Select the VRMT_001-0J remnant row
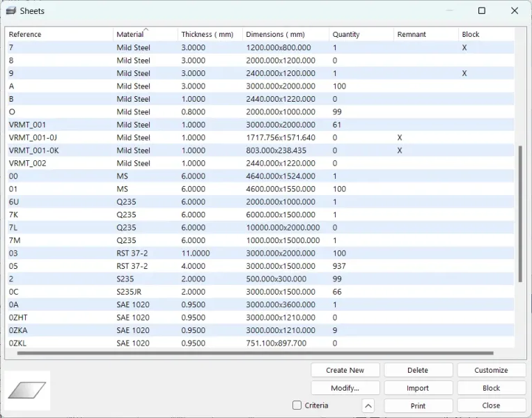The image size is (532, 418). coord(260,137)
